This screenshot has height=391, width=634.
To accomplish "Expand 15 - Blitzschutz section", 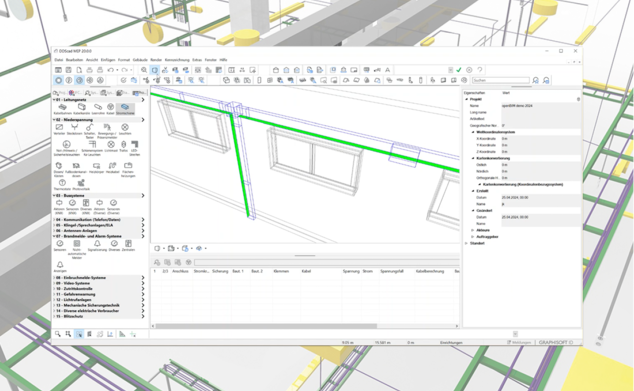I will click(x=55, y=317).
